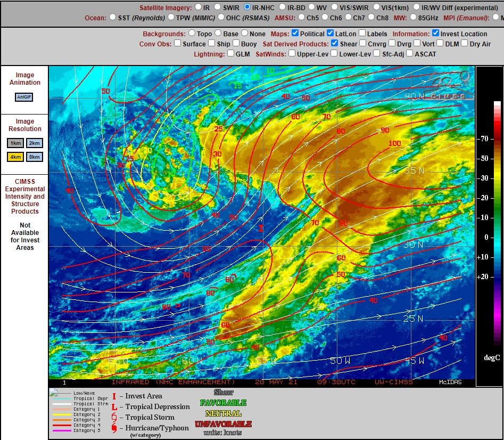The width and height of the screenshot is (504, 440).
Task: Select the 1km image resolution
Action: click(15, 143)
